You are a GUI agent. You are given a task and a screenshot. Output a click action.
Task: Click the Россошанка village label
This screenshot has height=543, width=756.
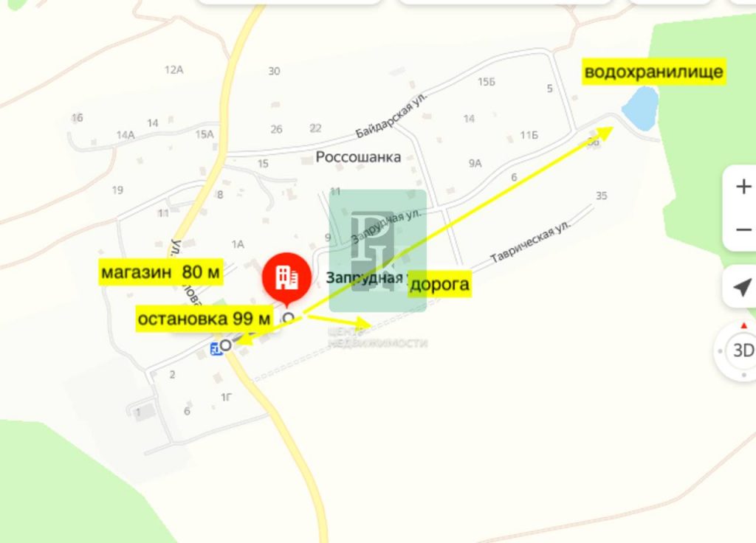[358, 157]
